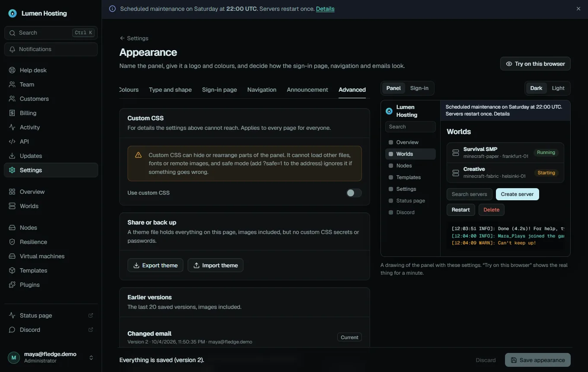
Task: Open the Navigation tab
Action: [x=262, y=90]
